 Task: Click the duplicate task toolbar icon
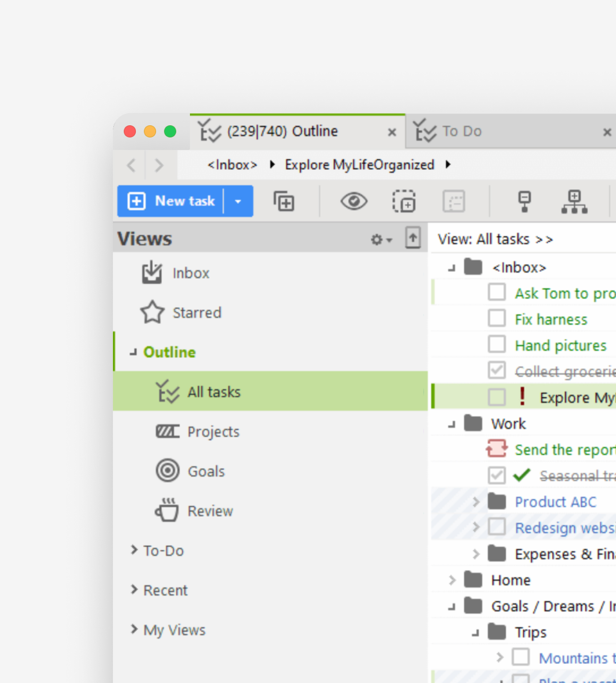tap(284, 201)
